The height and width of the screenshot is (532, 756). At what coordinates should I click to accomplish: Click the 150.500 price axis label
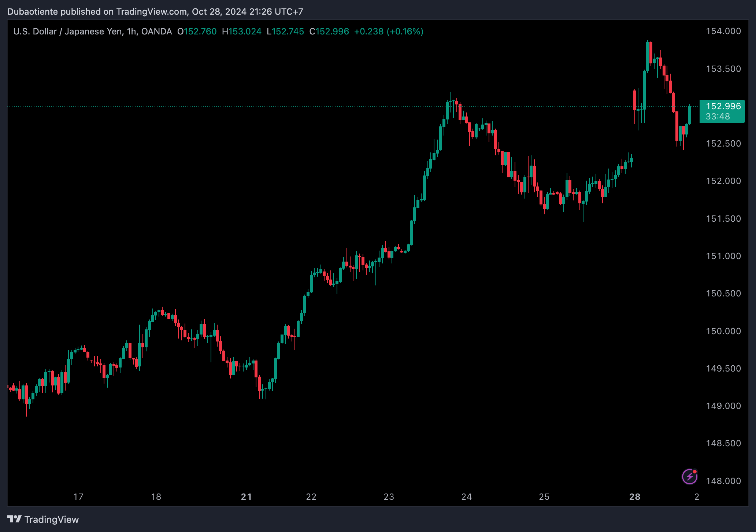tap(723, 293)
